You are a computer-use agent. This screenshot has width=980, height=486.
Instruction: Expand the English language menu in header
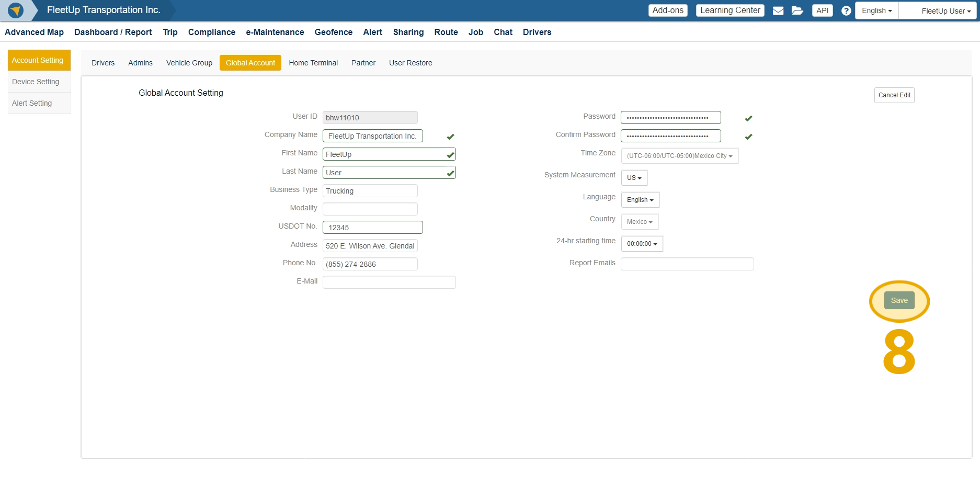(877, 10)
